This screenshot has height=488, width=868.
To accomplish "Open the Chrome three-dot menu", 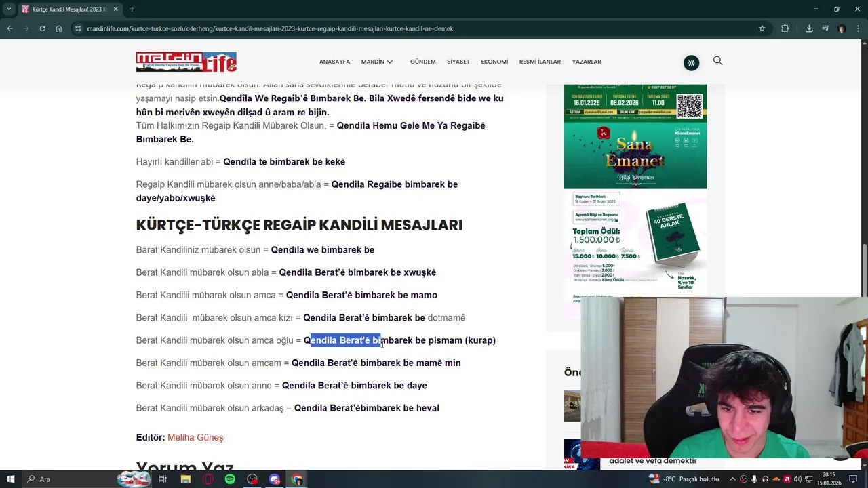I will click(858, 28).
